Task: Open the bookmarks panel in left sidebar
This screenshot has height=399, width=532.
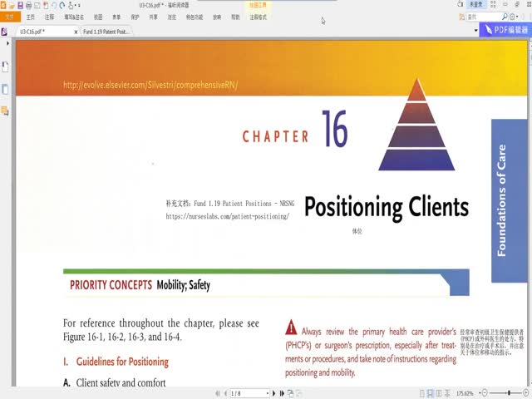Action: click(5, 67)
